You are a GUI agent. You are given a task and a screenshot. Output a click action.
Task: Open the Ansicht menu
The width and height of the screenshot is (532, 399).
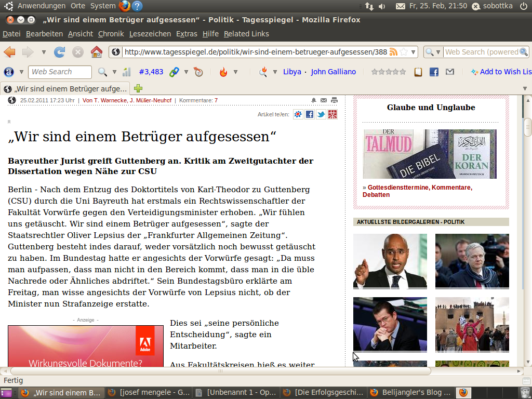(x=81, y=34)
